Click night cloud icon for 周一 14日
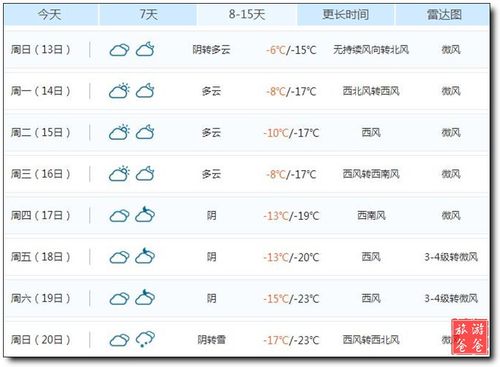This screenshot has width=500, height=367. pyautogui.click(x=145, y=91)
